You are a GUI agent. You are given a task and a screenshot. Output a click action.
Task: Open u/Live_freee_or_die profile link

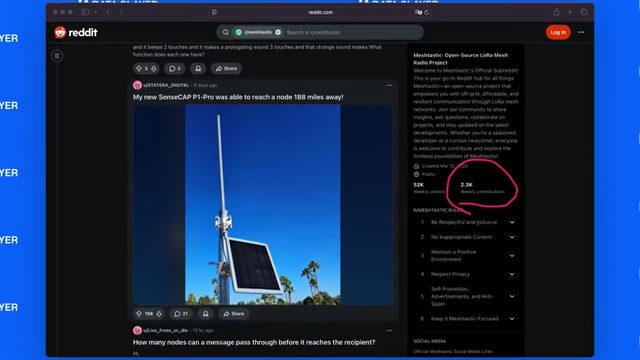165,331
